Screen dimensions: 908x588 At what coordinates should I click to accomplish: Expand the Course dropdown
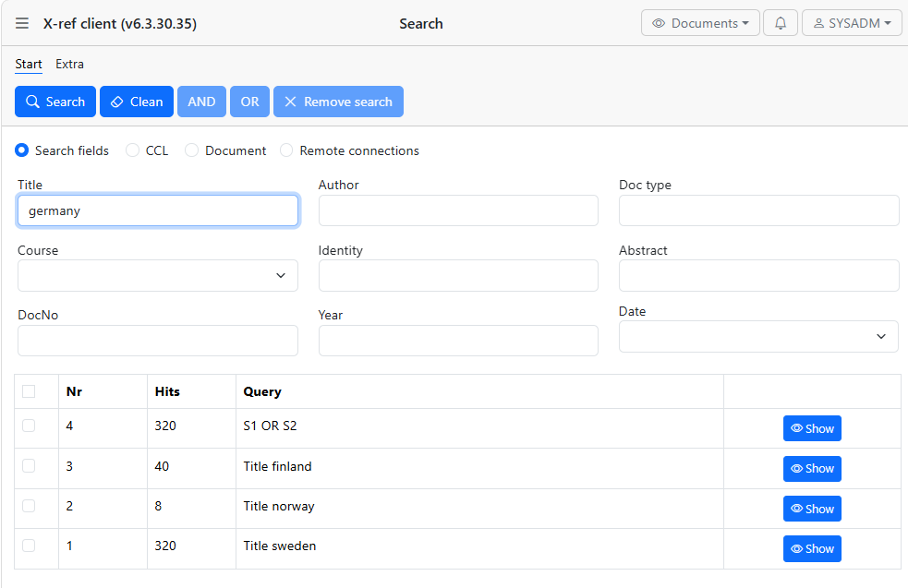[x=158, y=275]
